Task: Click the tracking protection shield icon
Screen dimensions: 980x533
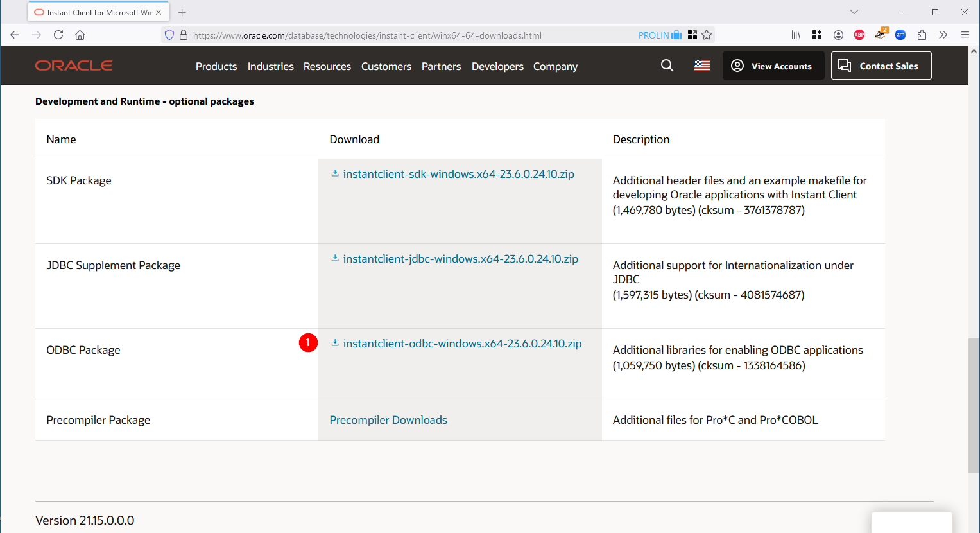Action: click(169, 35)
